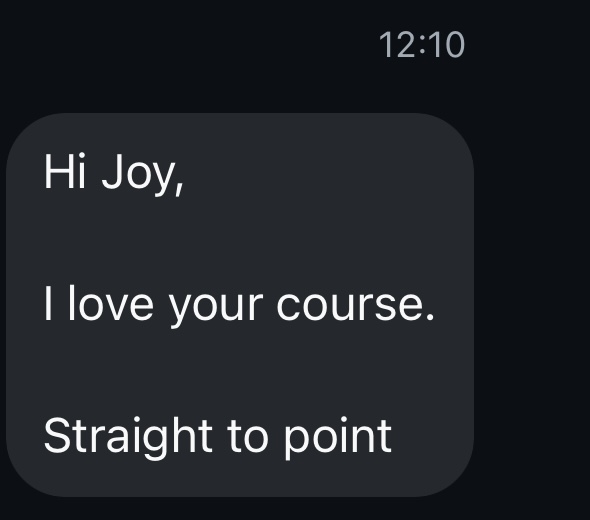Screen dimensions: 590x520
Task: Click the dark background right of the bubble
Action: [532, 305]
